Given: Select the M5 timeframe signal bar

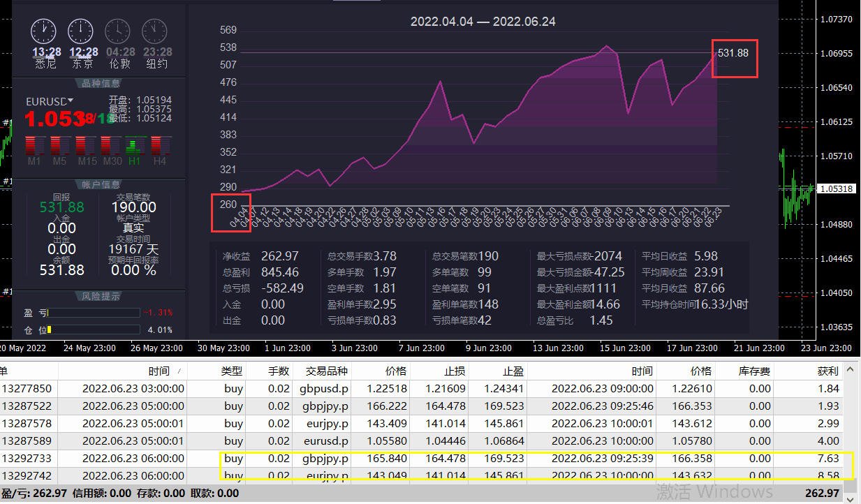Looking at the screenshot, I should [59, 145].
